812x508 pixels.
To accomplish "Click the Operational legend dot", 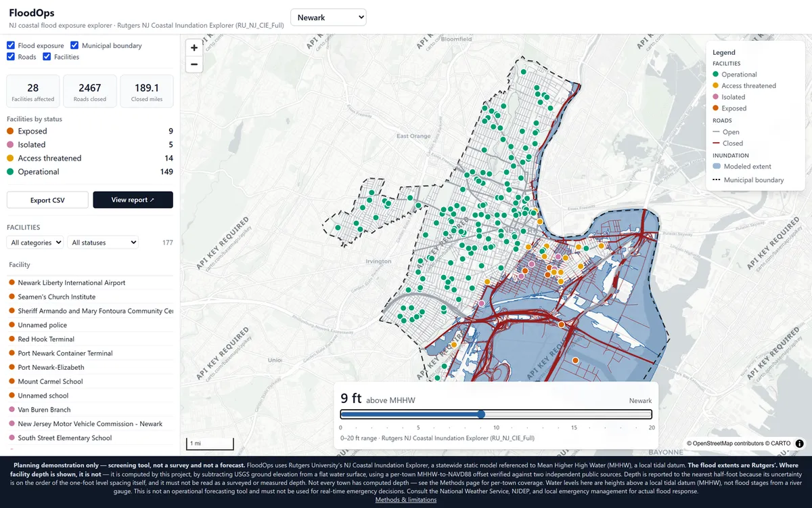I will 716,75.
